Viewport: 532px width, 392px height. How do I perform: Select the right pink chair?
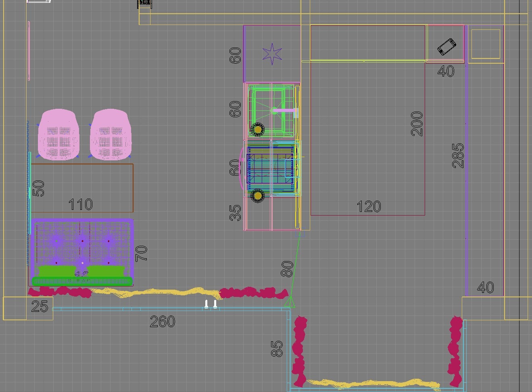click(111, 135)
